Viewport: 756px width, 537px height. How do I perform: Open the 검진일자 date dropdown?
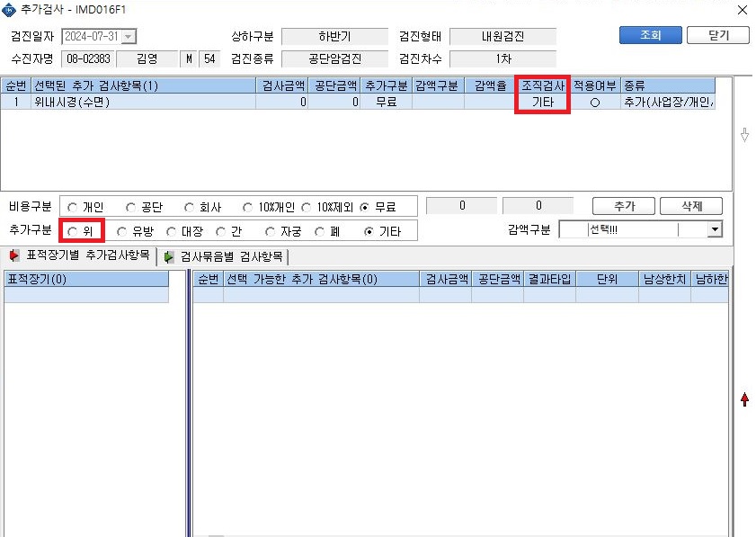tap(129, 37)
